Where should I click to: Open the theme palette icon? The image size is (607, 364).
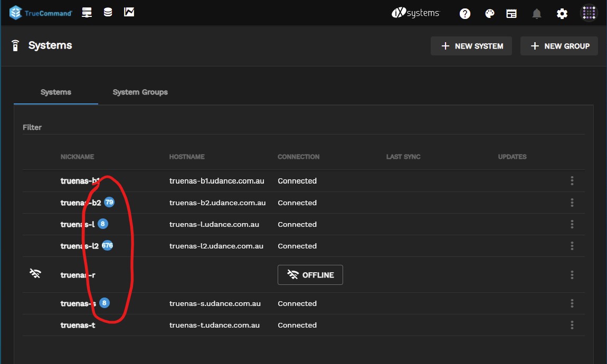(489, 14)
